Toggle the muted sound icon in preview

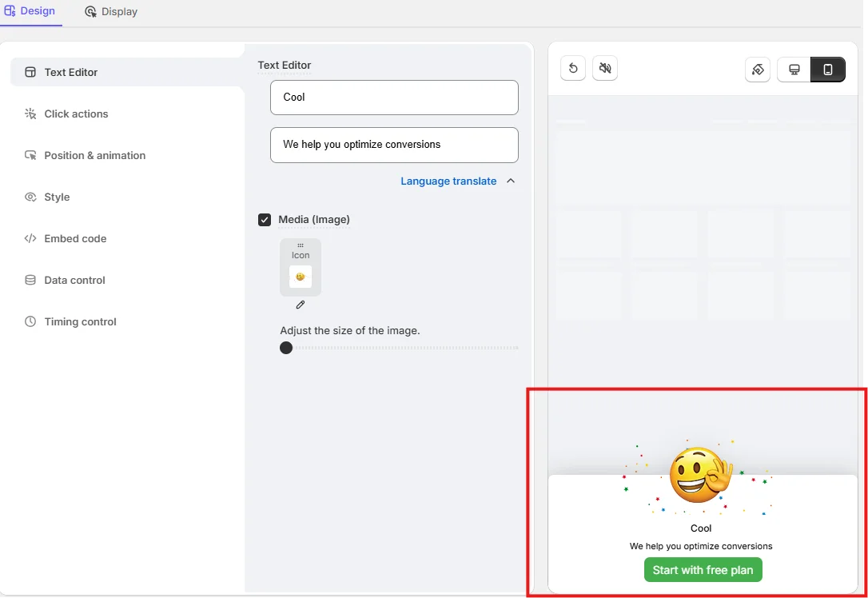coord(605,68)
